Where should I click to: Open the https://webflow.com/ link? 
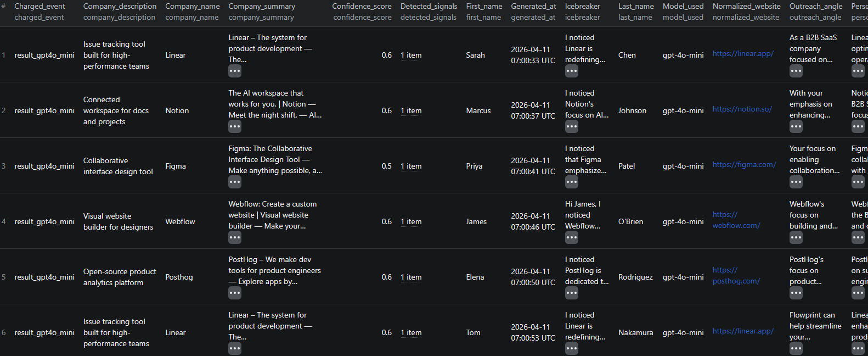[736, 220]
